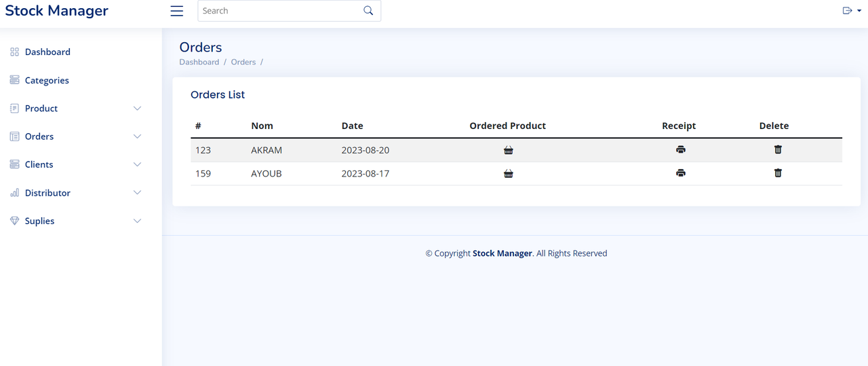Click the Receipt column header
The width and height of the screenshot is (868, 366).
point(679,126)
